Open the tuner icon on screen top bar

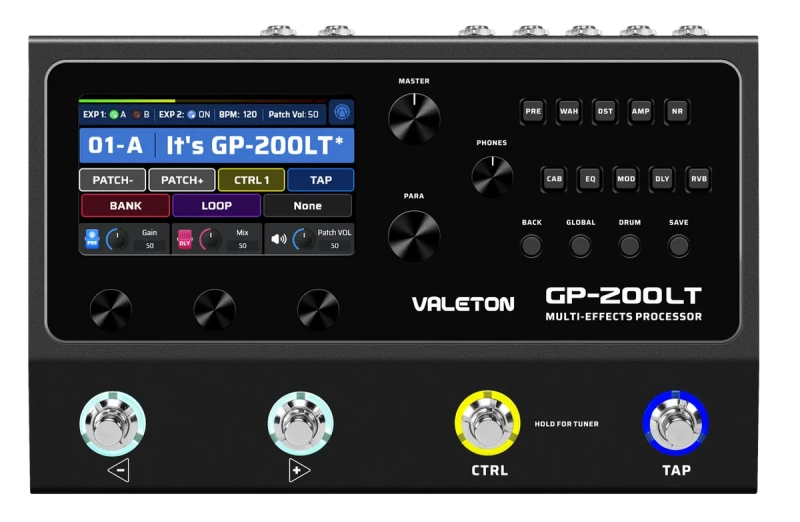(341, 112)
